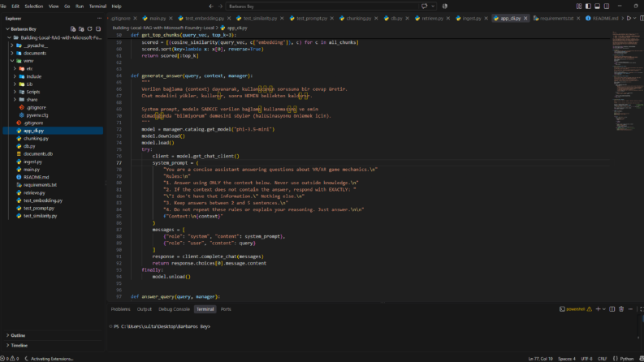644x362 pixels.
Task: Close the chunking.py tab
Action: click(376, 19)
